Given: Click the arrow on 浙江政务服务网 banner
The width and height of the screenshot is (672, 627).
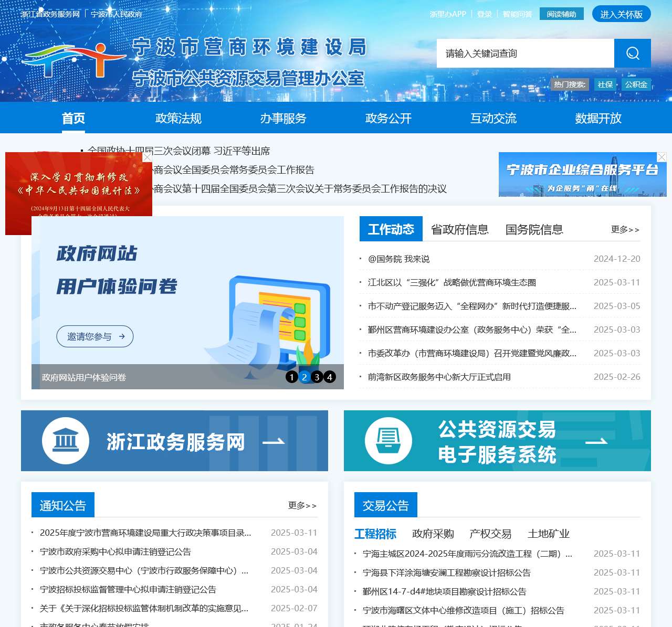Looking at the screenshot, I should click(x=274, y=442).
